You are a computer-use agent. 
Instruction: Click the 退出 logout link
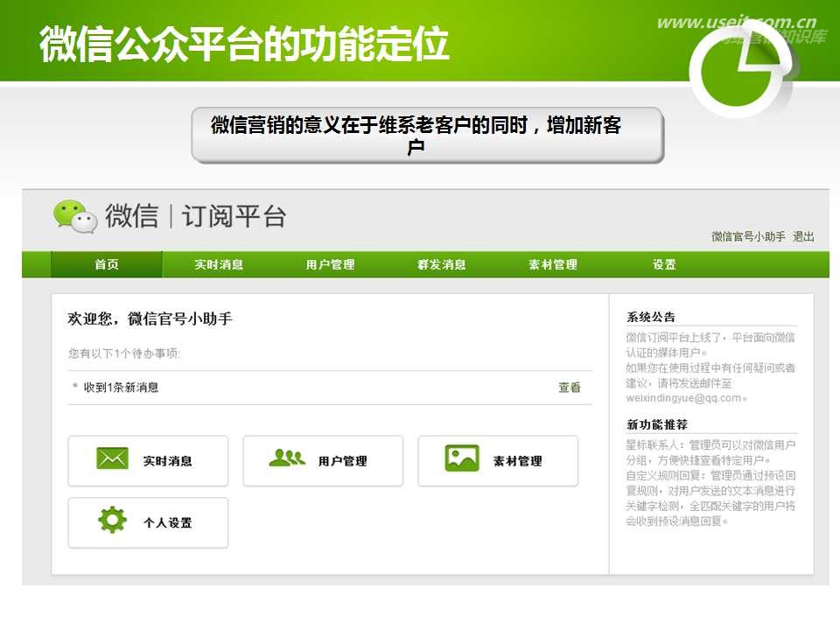tap(803, 236)
